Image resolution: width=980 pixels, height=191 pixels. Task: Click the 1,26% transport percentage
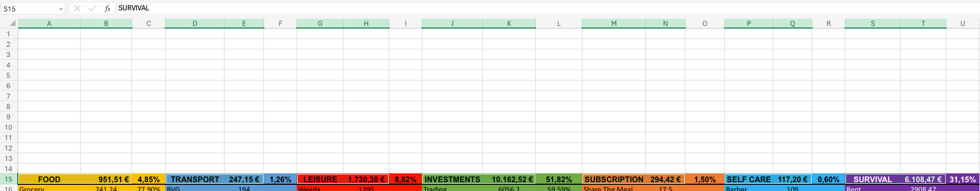click(281, 179)
